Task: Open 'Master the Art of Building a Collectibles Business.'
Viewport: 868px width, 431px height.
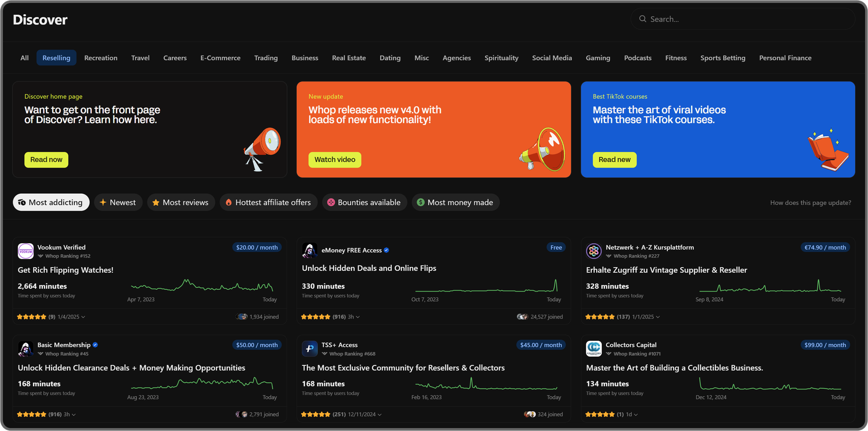Action: (x=674, y=367)
